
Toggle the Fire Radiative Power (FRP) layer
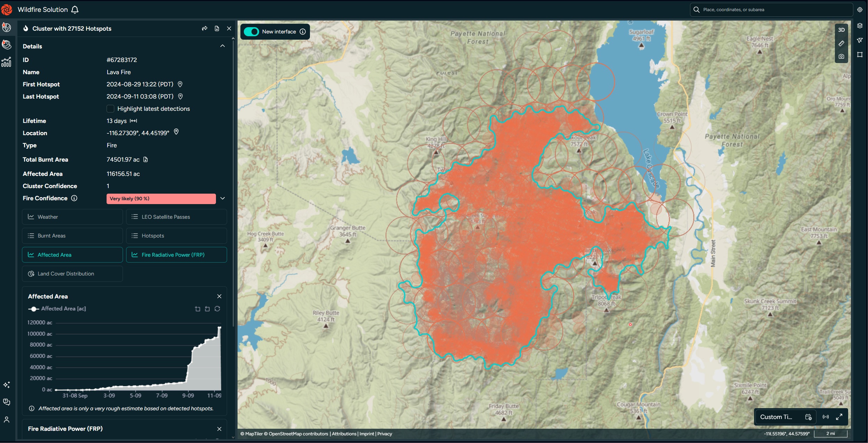click(x=177, y=255)
